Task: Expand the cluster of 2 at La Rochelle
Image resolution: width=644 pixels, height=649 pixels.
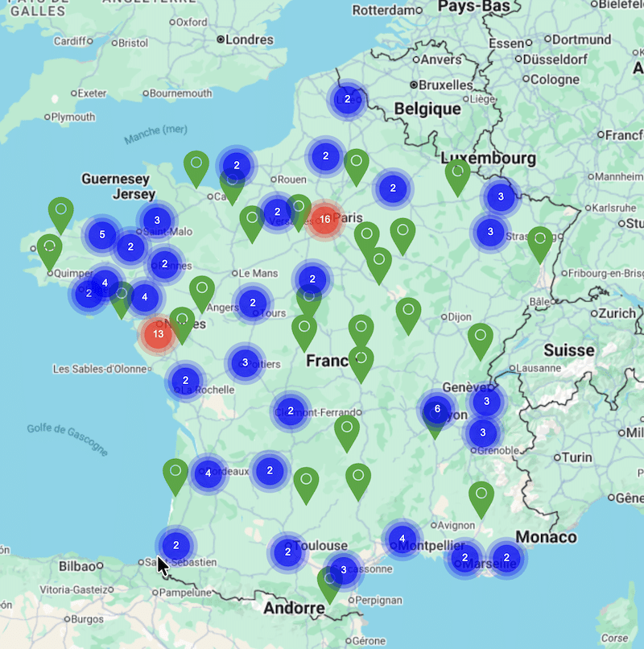Action: [185, 380]
